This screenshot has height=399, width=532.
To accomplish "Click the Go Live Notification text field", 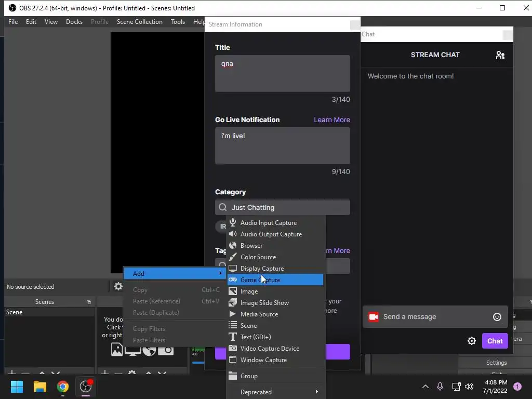I will point(282,145).
